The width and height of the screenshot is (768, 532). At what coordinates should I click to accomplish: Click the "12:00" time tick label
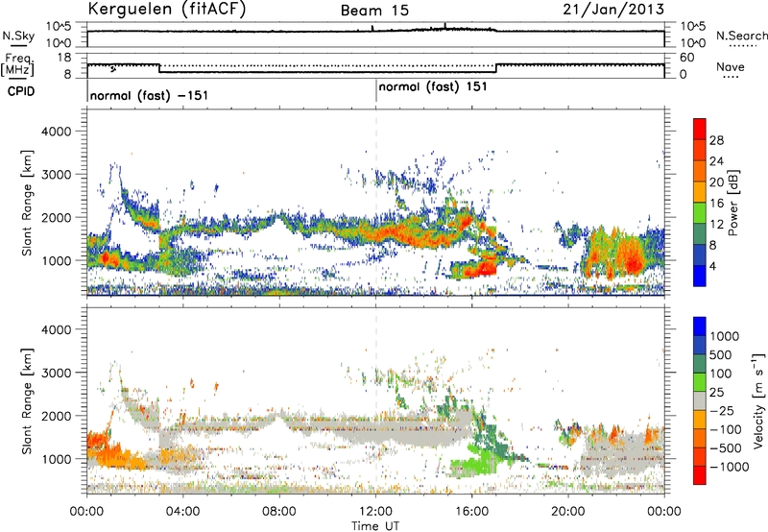pos(375,512)
